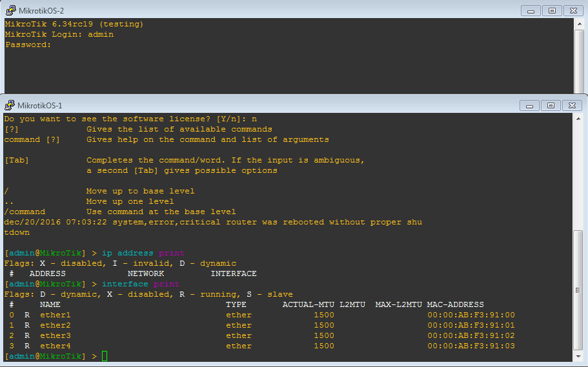Click MAC address 00:00:AB:F3:91:01
Image resolution: width=588 pixels, height=367 pixels.
(471, 325)
